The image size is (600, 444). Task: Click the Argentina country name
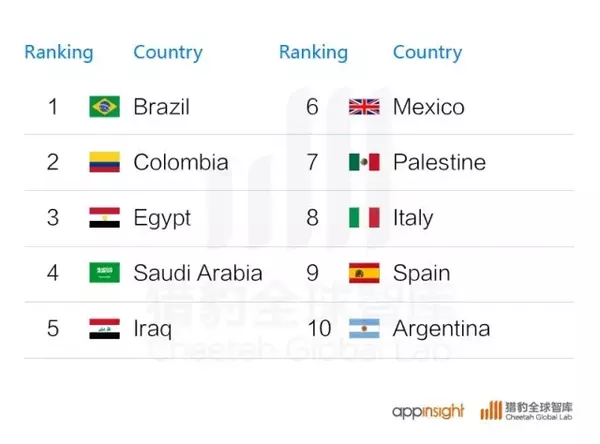(441, 328)
